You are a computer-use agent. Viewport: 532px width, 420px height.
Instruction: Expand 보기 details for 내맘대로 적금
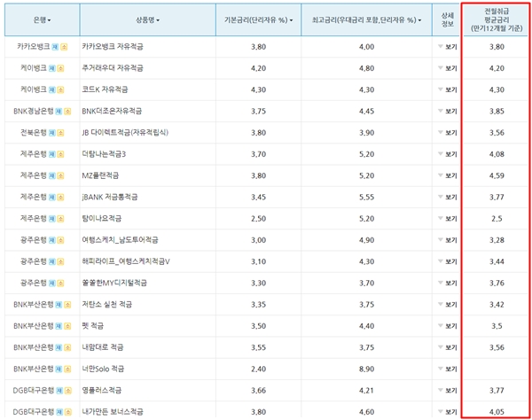tap(448, 347)
